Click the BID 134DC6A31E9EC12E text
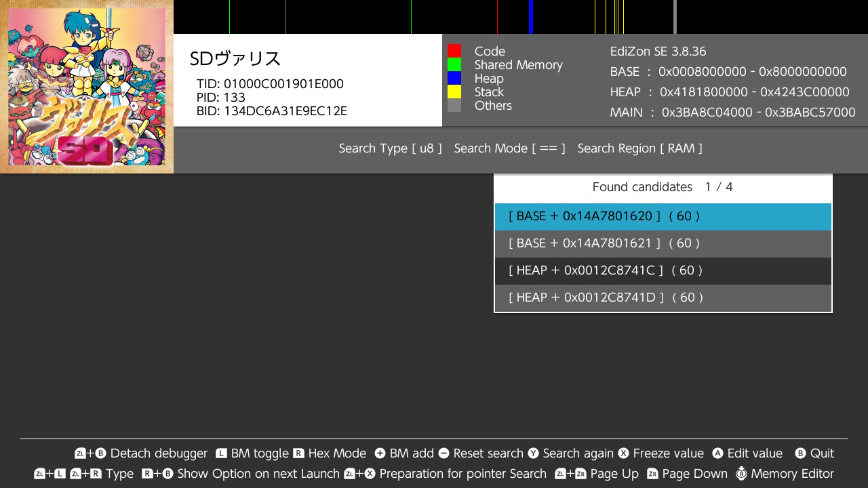The height and width of the screenshot is (488, 868). click(x=272, y=111)
